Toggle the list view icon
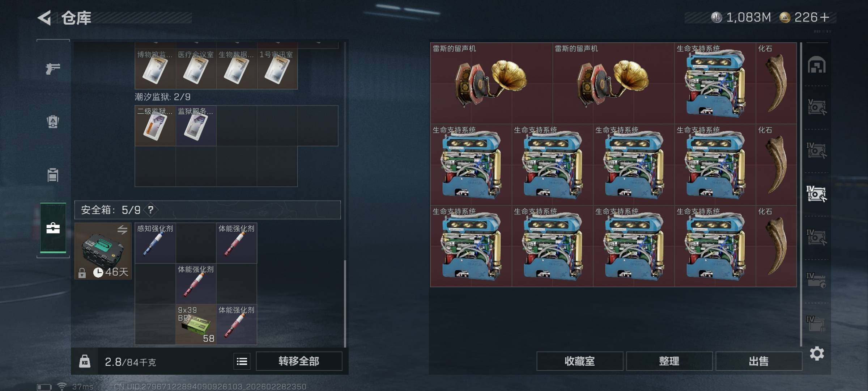 pos(242,361)
